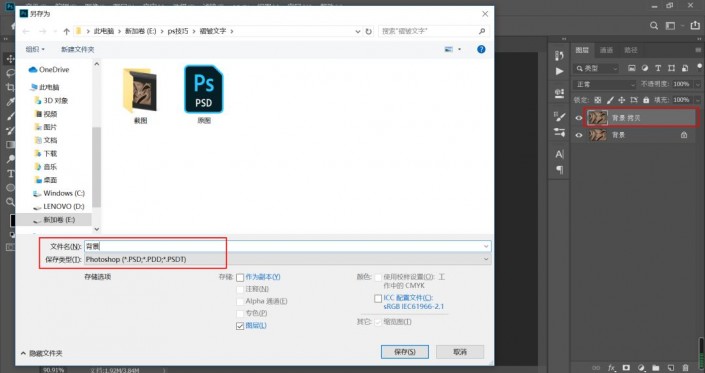Open the Adjustments sliders panel icon
The width and height of the screenshot is (705, 373).
pos(560,132)
